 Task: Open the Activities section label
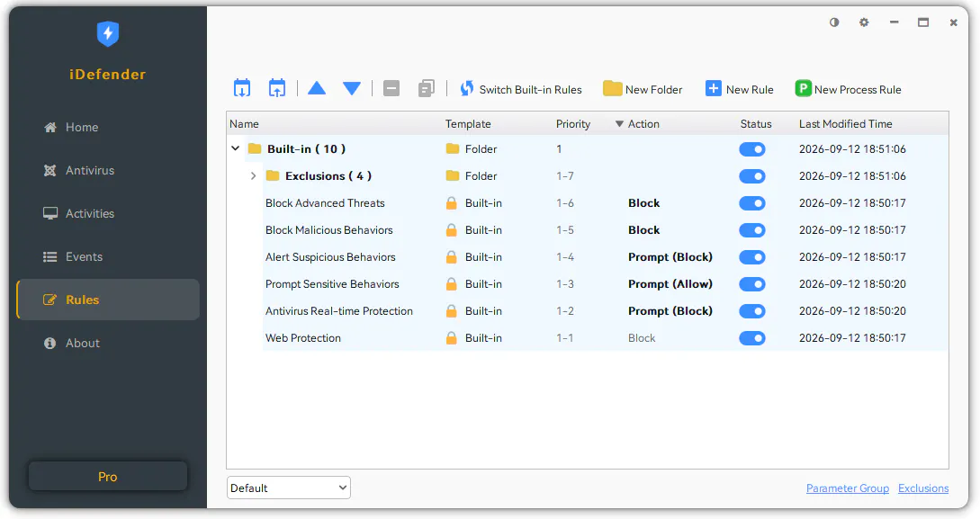click(90, 213)
